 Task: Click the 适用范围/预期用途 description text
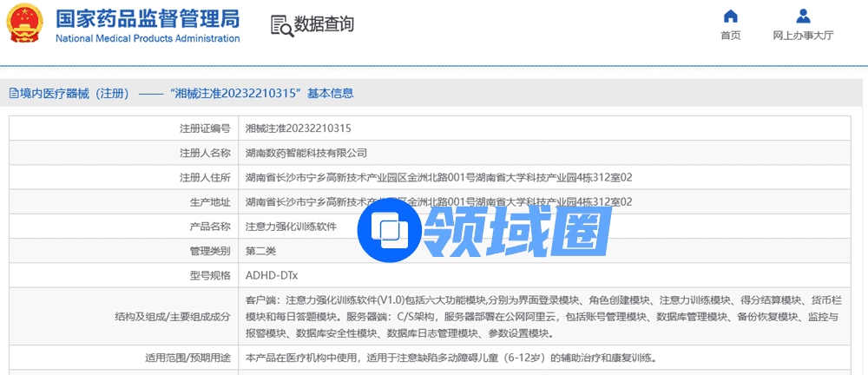point(450,358)
